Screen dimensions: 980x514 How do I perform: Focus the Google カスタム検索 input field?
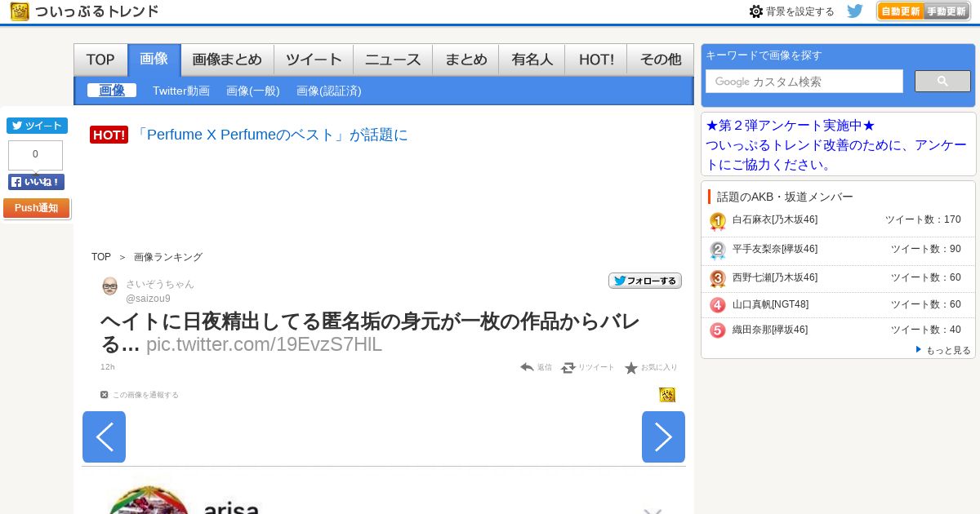(x=804, y=82)
